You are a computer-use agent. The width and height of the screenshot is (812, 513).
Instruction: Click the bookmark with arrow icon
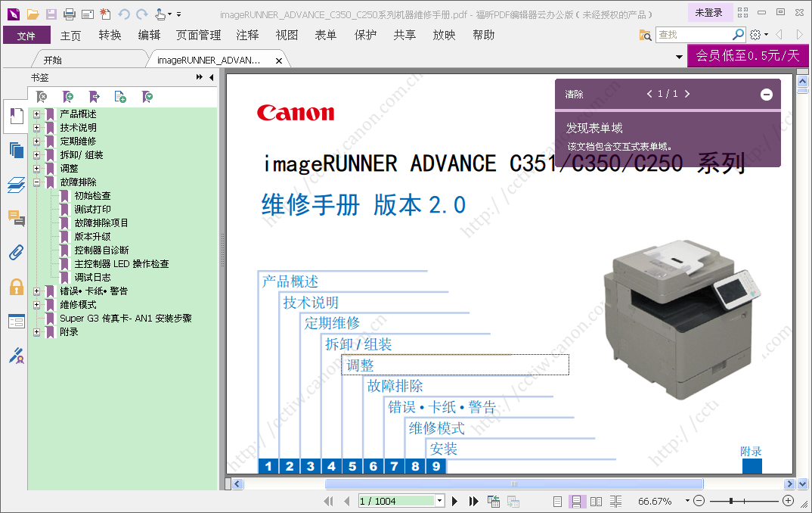coord(95,96)
